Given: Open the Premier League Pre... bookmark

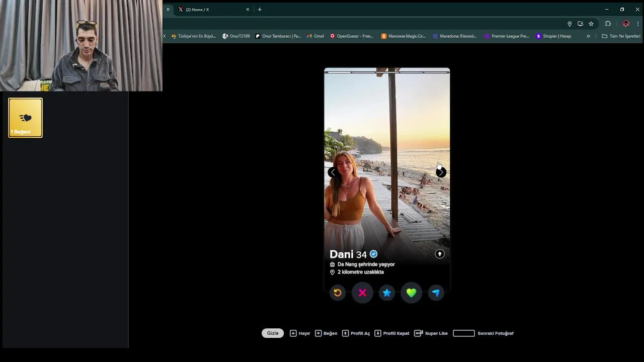Looking at the screenshot, I should 507,36.
